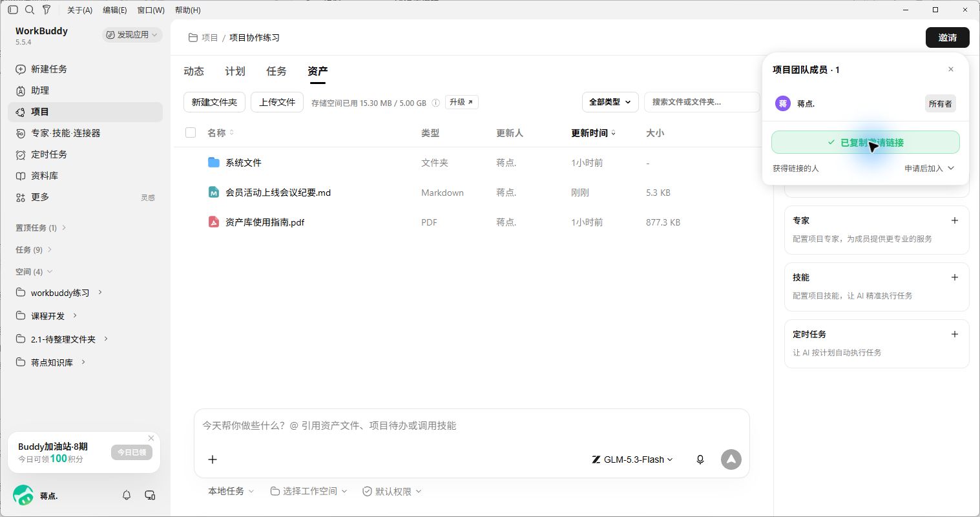Open 专家·技能·连接器 section
Viewport: 980px width, 517px height.
pyautogui.click(x=85, y=133)
